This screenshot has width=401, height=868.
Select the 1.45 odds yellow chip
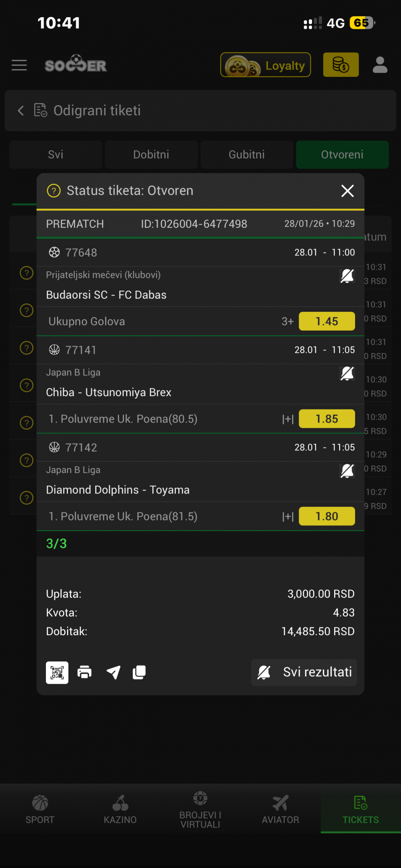pyautogui.click(x=327, y=321)
